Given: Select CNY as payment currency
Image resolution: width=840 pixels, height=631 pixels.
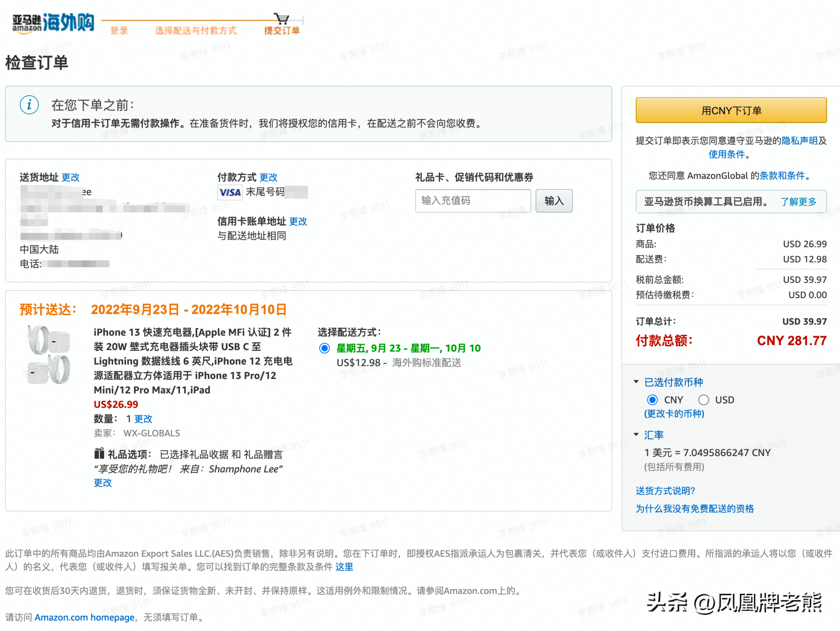Looking at the screenshot, I should [x=652, y=400].
